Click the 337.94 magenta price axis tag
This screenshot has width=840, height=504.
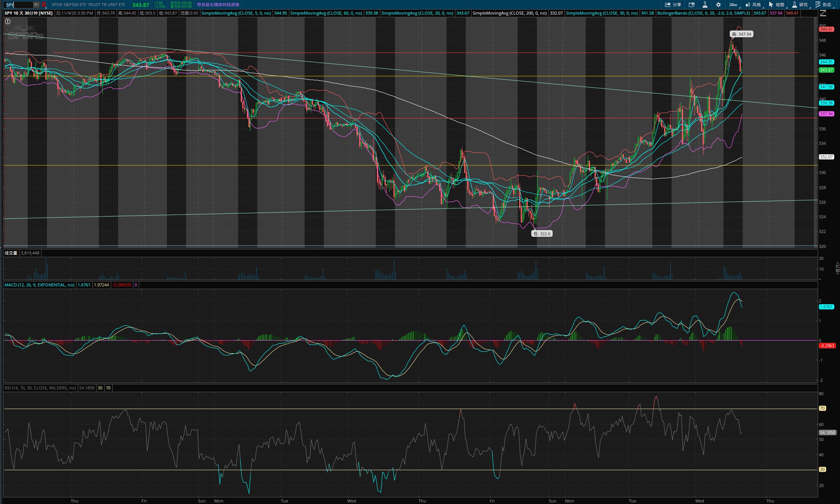click(826, 114)
